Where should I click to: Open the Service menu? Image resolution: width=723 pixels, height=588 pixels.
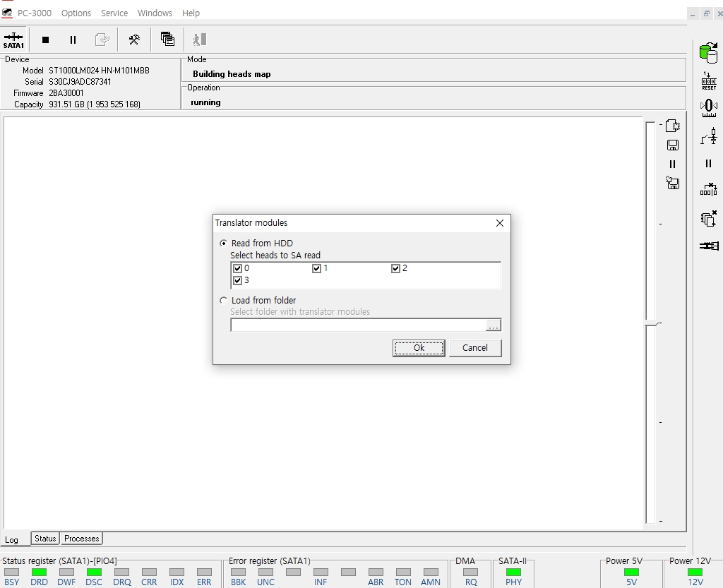tap(114, 13)
